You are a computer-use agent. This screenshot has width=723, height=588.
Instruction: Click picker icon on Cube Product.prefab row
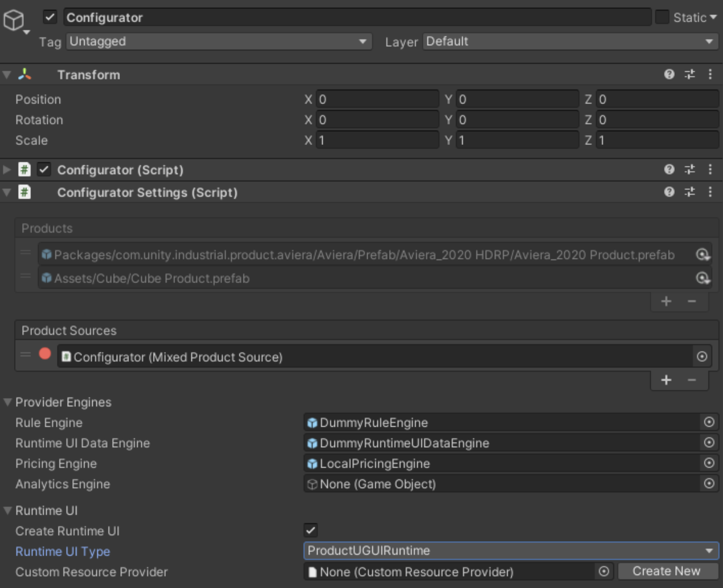pos(703,278)
